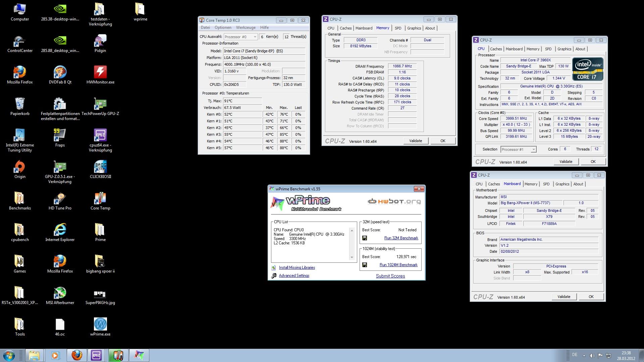Switch to Caches tab in CPU-Z CPU window

(x=496, y=49)
